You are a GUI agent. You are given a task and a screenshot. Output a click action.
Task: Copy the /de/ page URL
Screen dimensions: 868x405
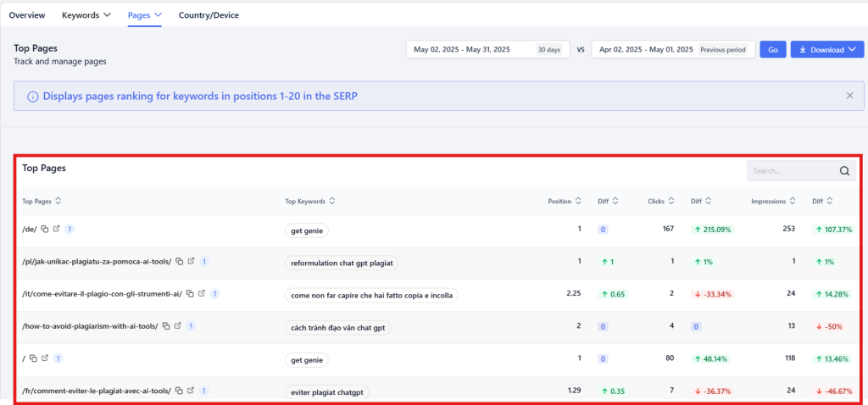coord(44,229)
